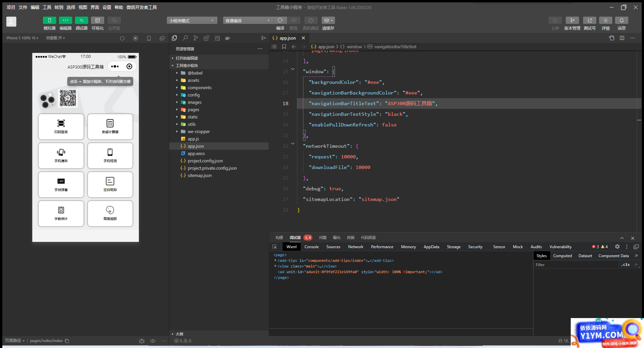Viewport: 644px width, 348px height.
Task: Toggle the simulator phone frame icon
Action: 149,38
